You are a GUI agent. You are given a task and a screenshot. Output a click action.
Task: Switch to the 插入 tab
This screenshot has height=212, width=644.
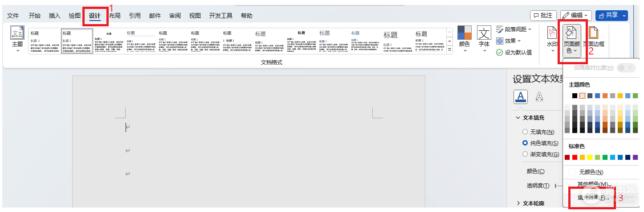54,16
